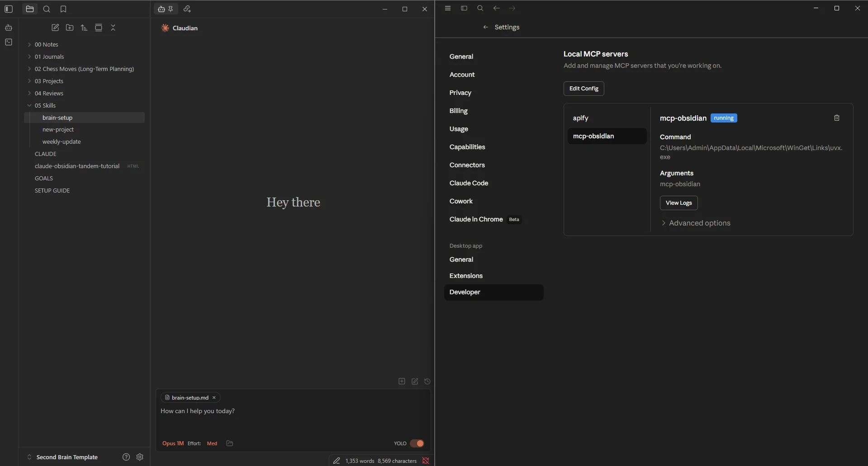Go forward using Claude title bar arrow

[512, 8]
